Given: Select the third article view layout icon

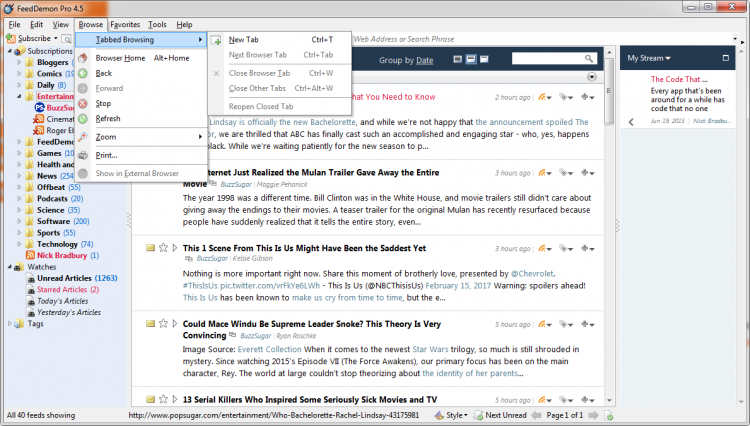Looking at the screenshot, I should pos(484,59).
